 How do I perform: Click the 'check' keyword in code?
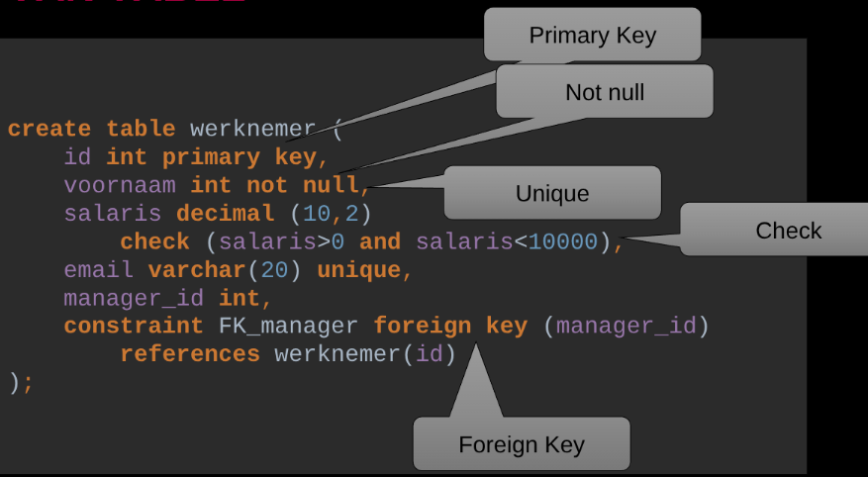(154, 241)
